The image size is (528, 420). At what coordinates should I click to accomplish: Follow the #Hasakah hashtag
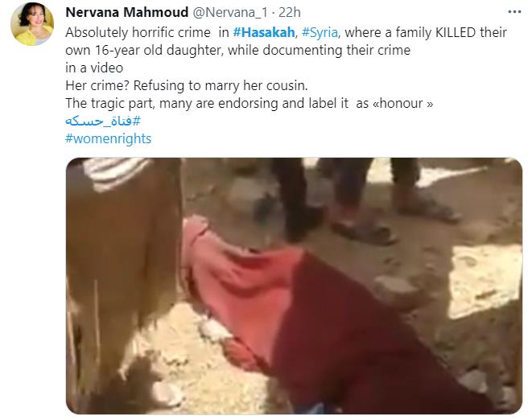click(x=264, y=33)
